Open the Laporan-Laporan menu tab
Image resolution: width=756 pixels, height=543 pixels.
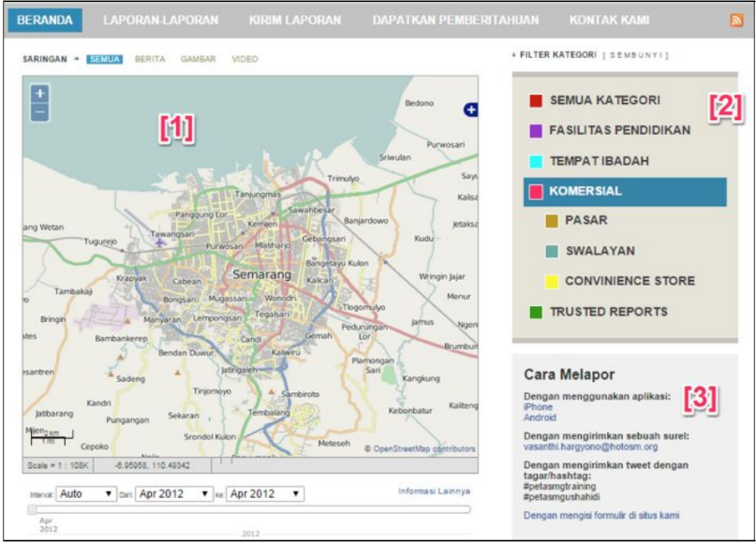160,20
